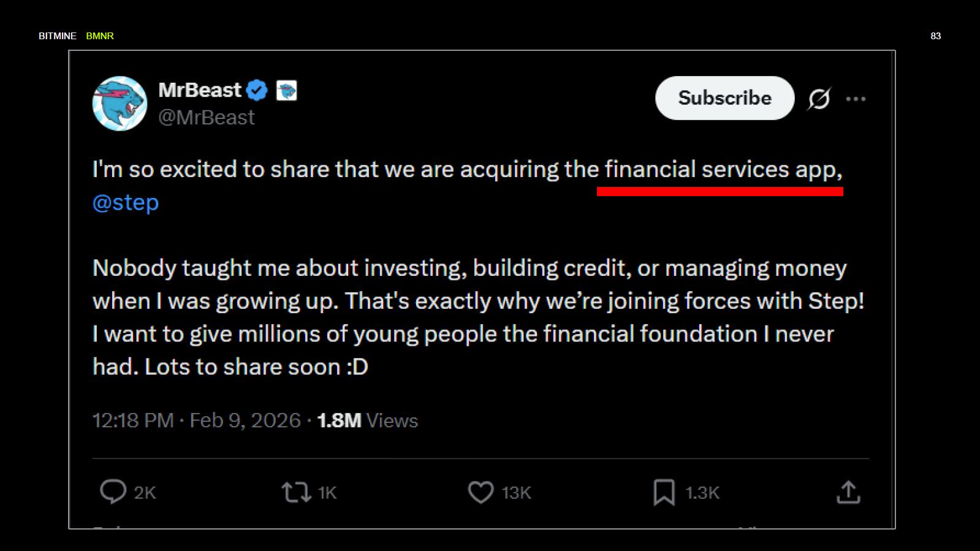Screen dimensions: 980x551
Task: Click the 2K replies count
Action: pos(145,493)
